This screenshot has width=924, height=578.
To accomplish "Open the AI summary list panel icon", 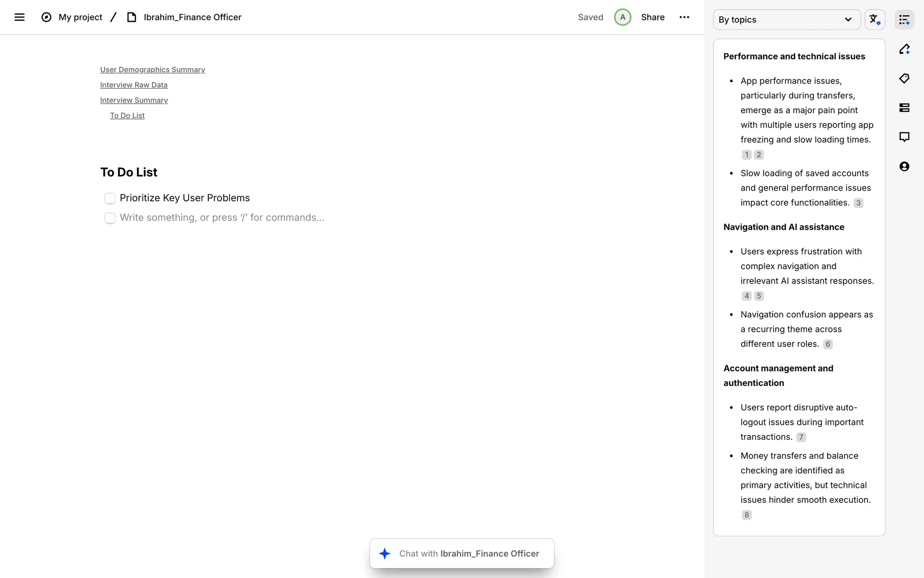I will point(904,20).
